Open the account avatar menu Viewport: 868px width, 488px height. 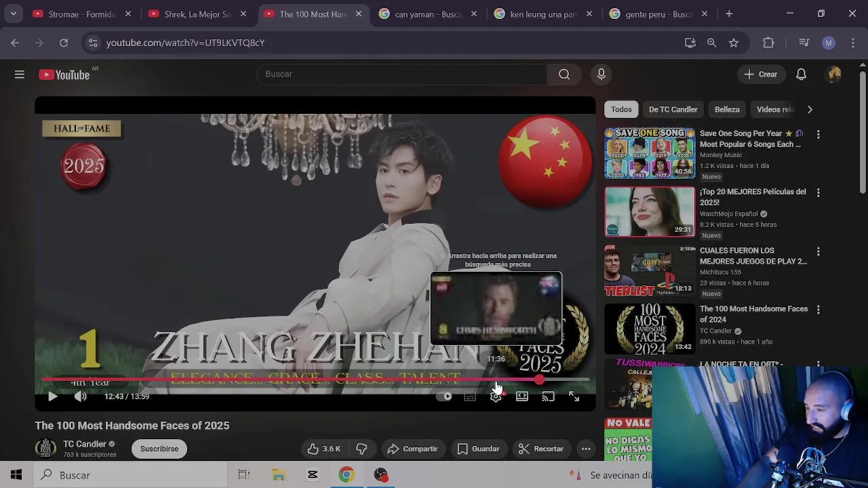point(834,75)
